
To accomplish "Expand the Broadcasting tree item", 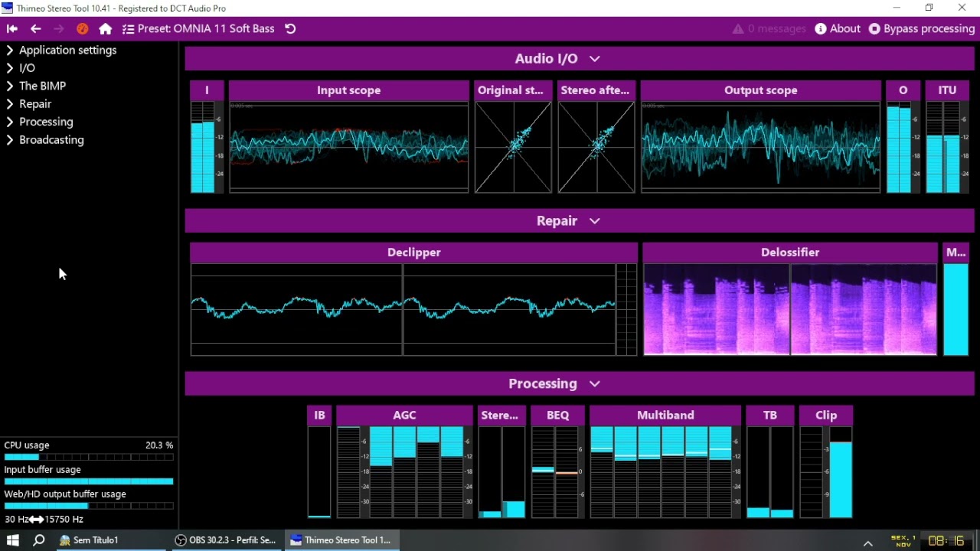I will point(45,140).
